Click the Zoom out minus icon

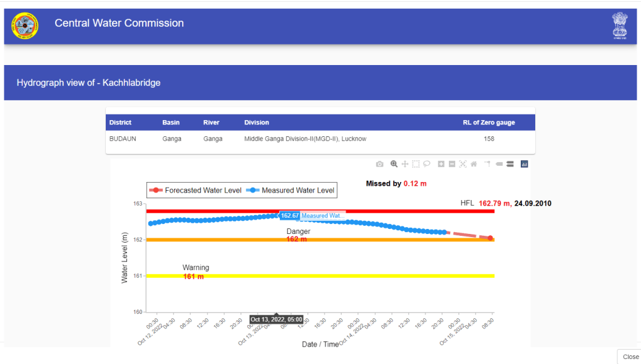pyautogui.click(x=452, y=164)
